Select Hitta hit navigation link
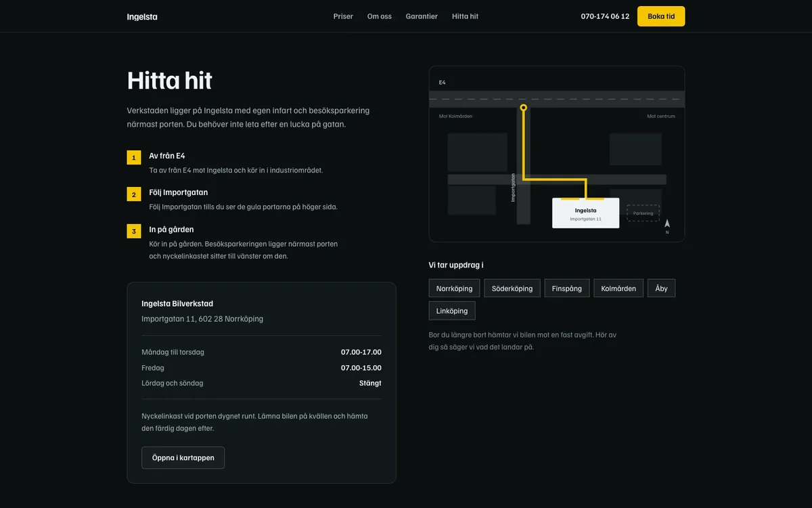 click(465, 16)
